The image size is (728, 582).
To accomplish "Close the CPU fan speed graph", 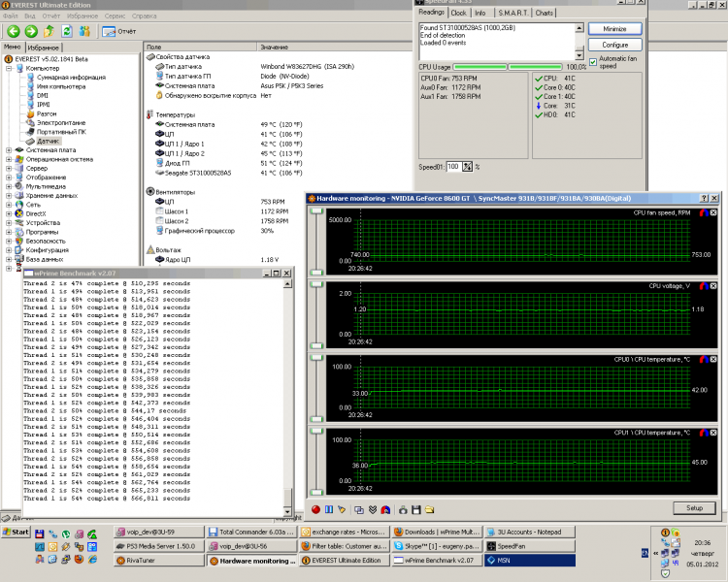I will 713,212.
